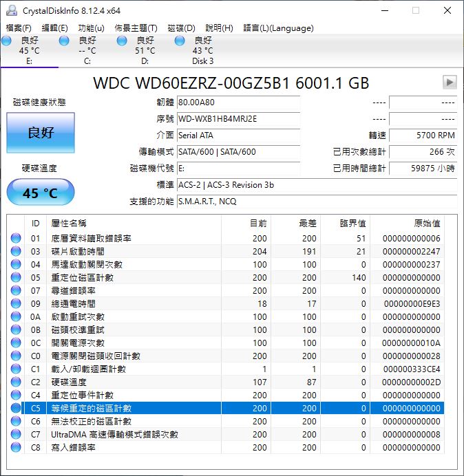Image resolution: width=464 pixels, height=476 pixels.
Task: Click the 5700 RPM rotation rate field
Action: pos(423,135)
